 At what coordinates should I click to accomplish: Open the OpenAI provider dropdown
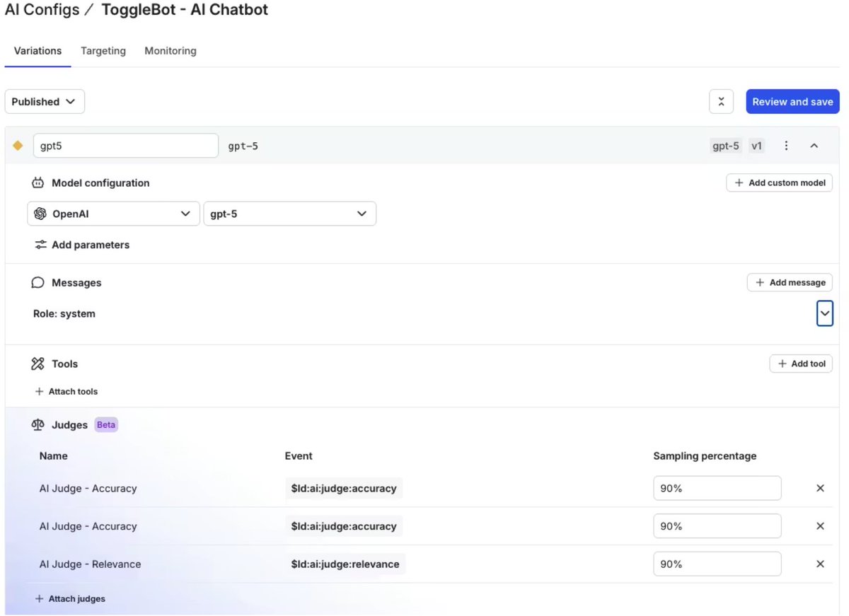click(x=112, y=214)
